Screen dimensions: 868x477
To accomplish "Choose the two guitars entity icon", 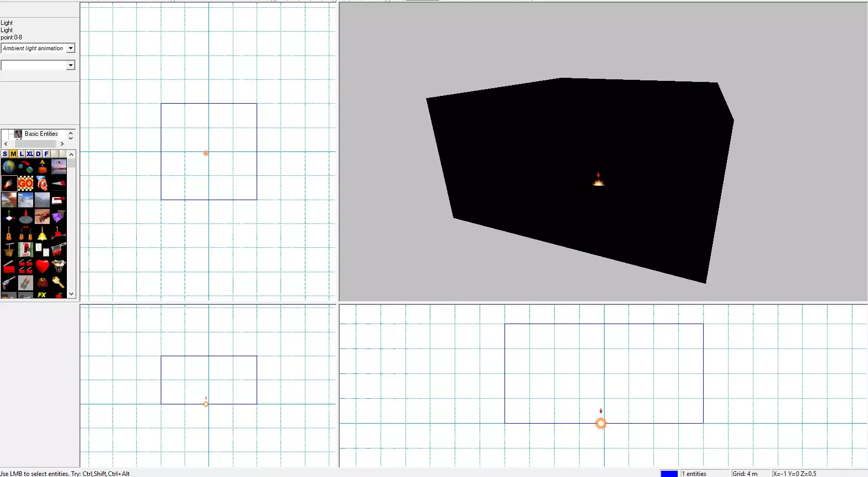I will coord(25,233).
